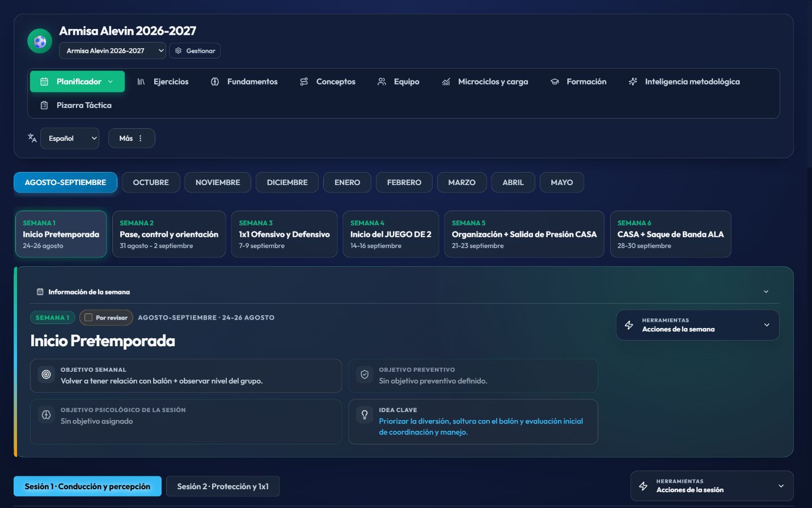Image resolution: width=812 pixels, height=508 pixels.
Task: Switch to the ENERO month tab
Action: pyautogui.click(x=347, y=182)
